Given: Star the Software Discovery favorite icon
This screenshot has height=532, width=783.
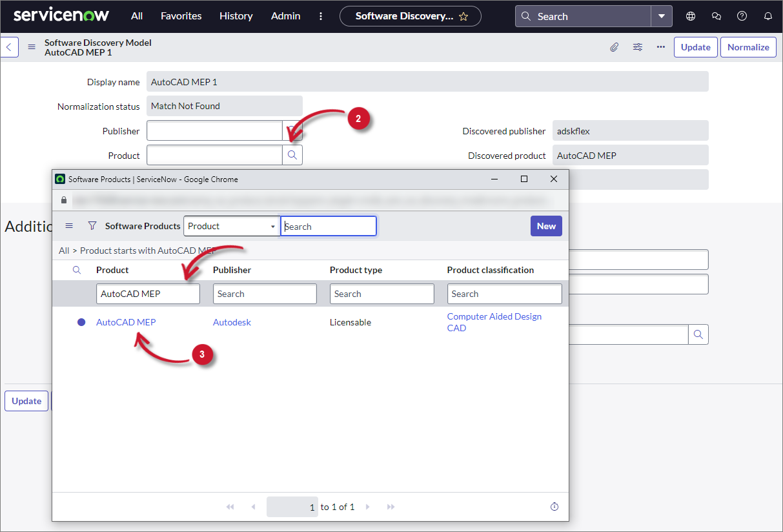Looking at the screenshot, I should (x=463, y=16).
